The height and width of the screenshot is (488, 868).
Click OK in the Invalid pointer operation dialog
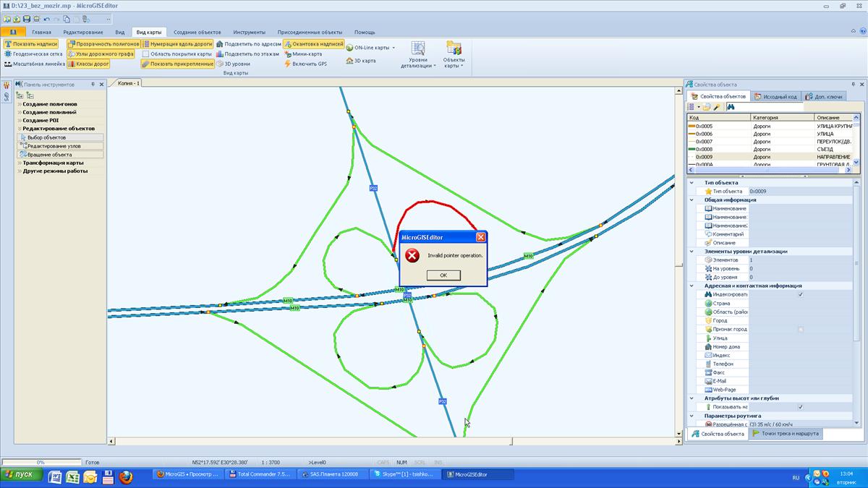tap(443, 275)
